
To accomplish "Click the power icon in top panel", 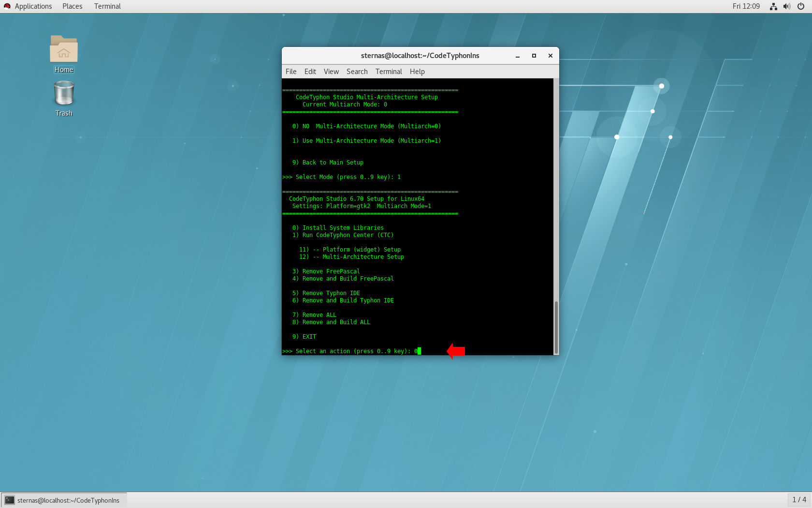I will pos(801,6).
